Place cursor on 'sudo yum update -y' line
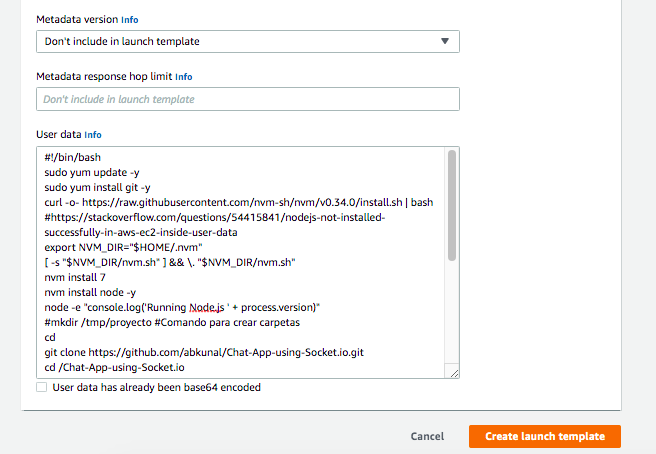Image resolution: width=656 pixels, height=454 pixels. (x=92, y=172)
